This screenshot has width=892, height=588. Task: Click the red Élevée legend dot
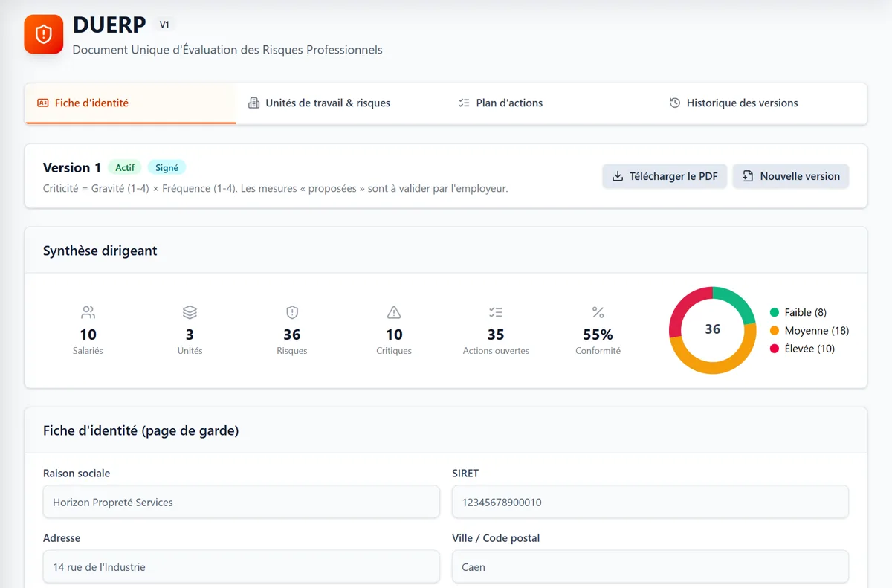coord(775,349)
